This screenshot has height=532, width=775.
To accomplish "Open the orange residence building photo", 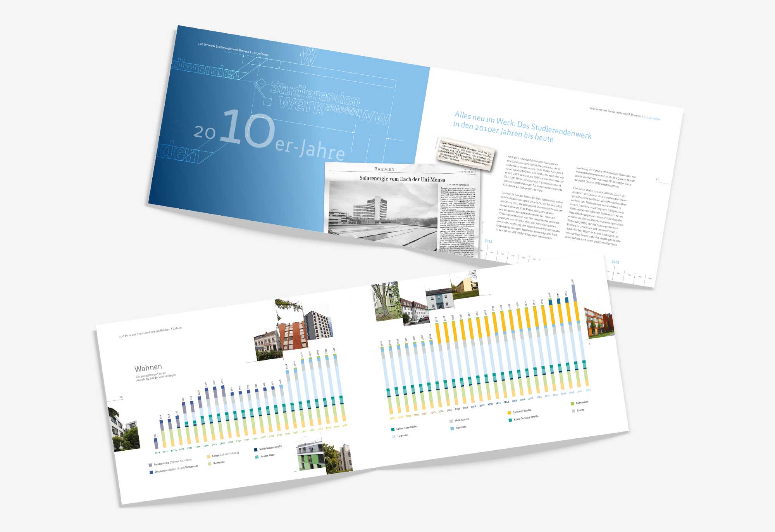I will (599, 323).
